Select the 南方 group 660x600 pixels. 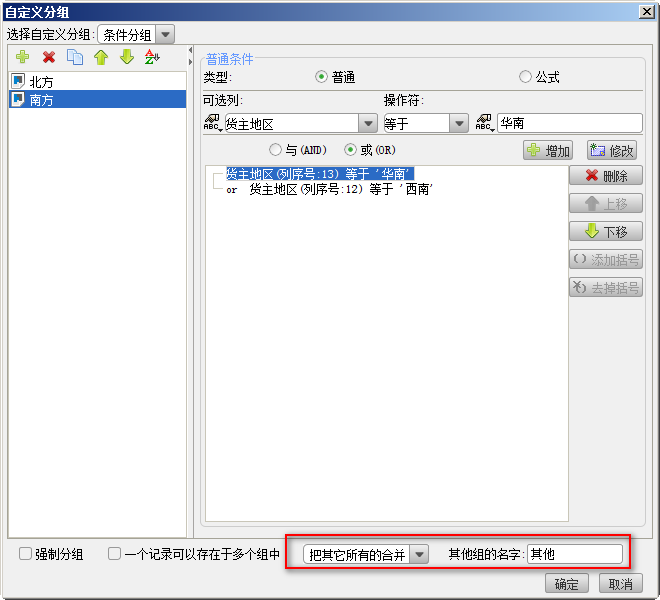point(98,99)
